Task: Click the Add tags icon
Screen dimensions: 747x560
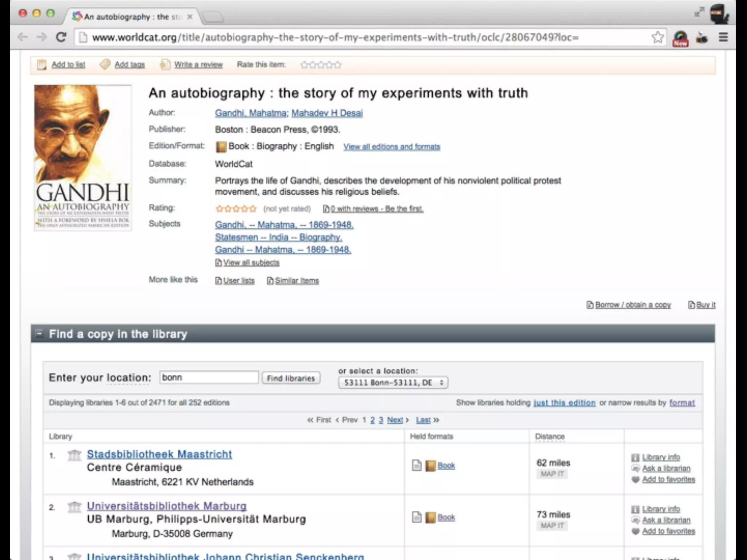Action: coord(105,65)
